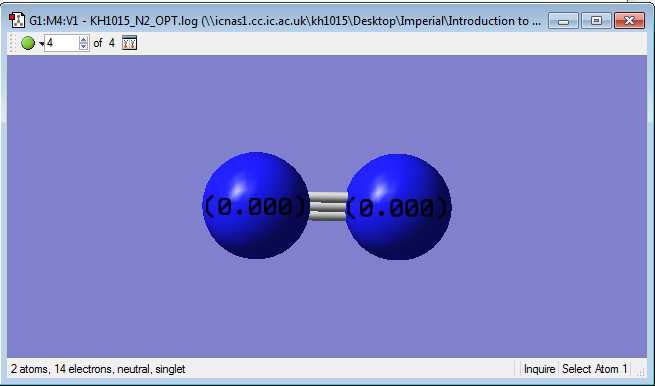This screenshot has width=655, height=386.
Task: Decrease the frame number with the down arrow
Action: [x=84, y=47]
